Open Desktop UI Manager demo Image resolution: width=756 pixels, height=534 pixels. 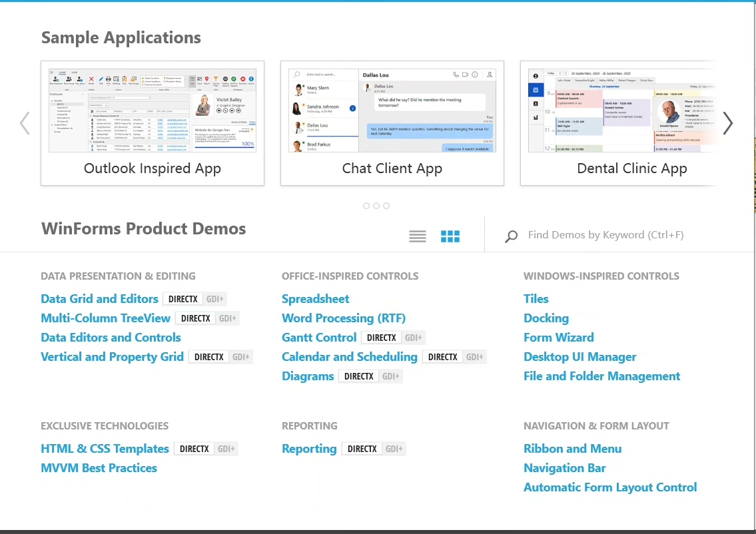point(580,357)
